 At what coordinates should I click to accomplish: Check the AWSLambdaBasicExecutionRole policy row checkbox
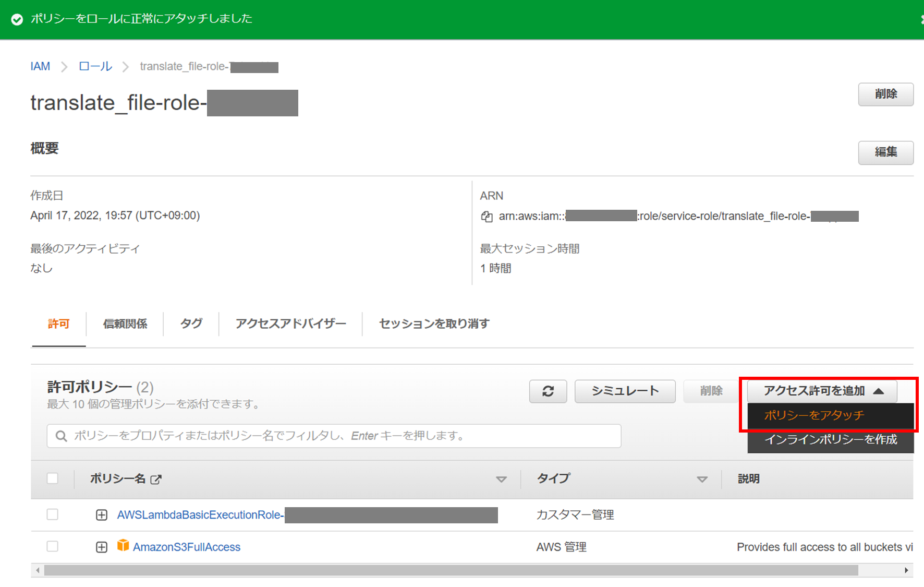coord(53,514)
